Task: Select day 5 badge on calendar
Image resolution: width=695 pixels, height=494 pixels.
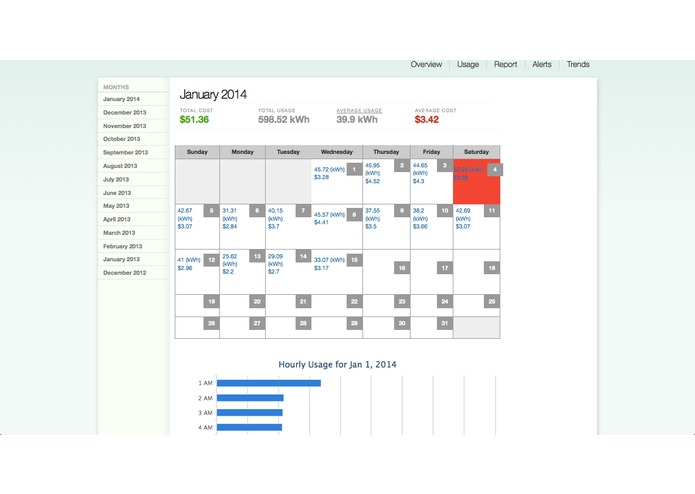Action: click(211, 210)
